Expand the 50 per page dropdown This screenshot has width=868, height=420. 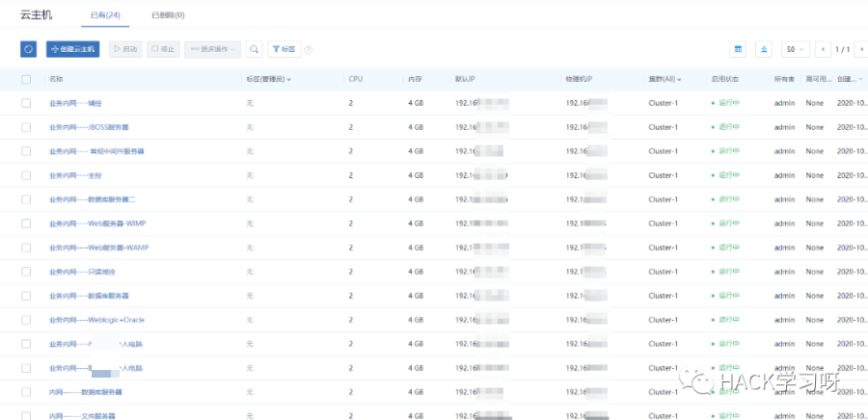click(x=796, y=49)
